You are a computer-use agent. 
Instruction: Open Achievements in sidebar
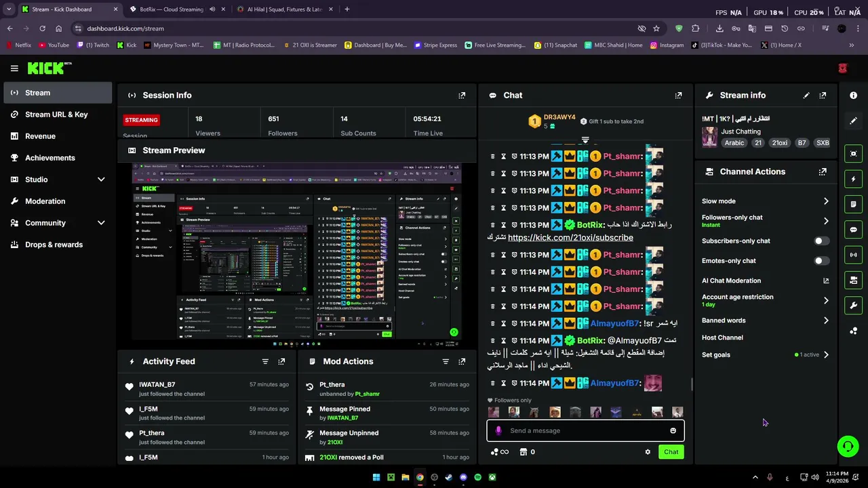pos(58,158)
